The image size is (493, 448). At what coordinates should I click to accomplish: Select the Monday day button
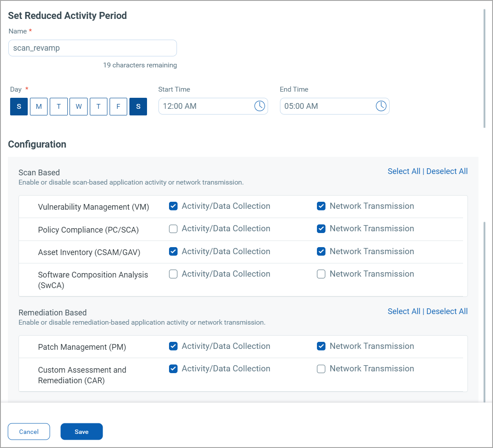[x=39, y=107]
